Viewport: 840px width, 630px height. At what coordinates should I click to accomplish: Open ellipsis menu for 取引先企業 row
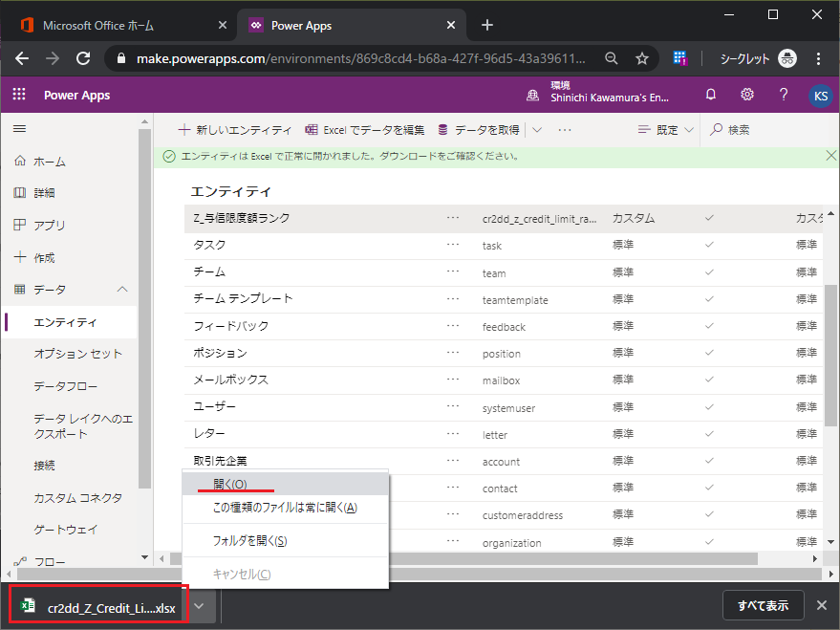click(453, 460)
